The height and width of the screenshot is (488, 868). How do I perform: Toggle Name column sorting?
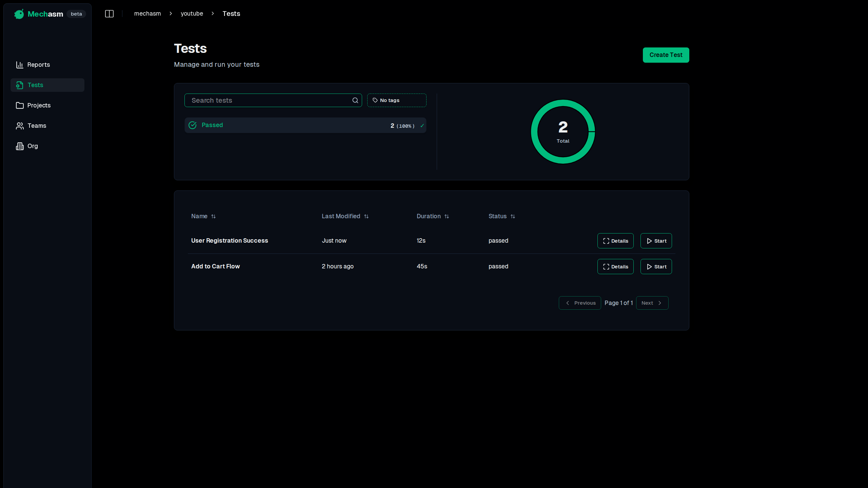[x=214, y=216]
